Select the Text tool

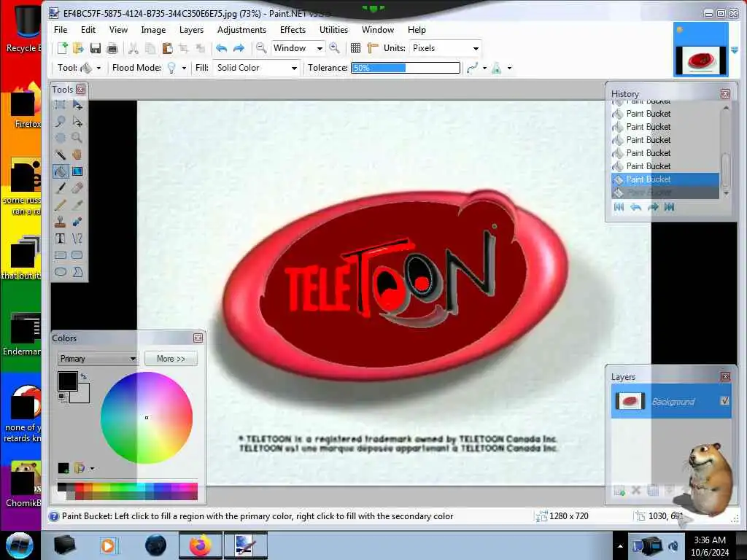[x=61, y=238]
